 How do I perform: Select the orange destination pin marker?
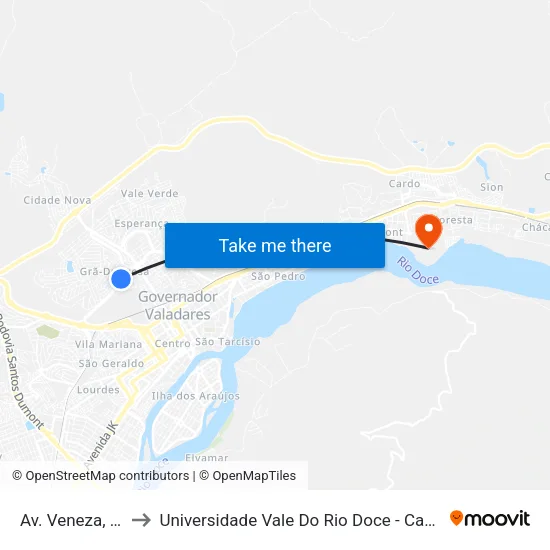[x=428, y=232]
